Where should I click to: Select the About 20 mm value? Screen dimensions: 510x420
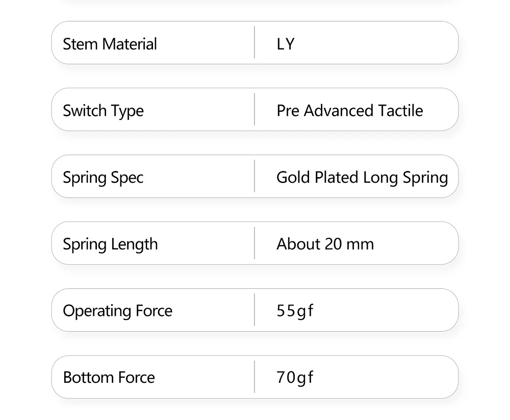(x=325, y=244)
